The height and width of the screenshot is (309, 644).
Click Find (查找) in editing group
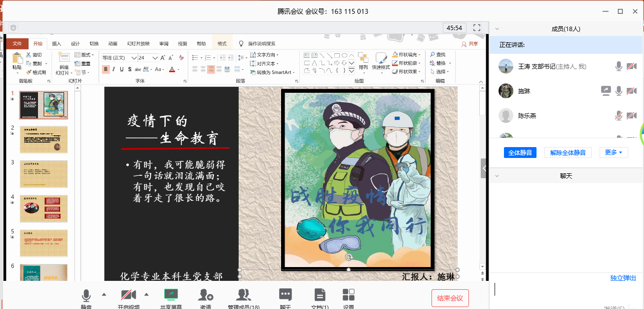click(x=437, y=55)
